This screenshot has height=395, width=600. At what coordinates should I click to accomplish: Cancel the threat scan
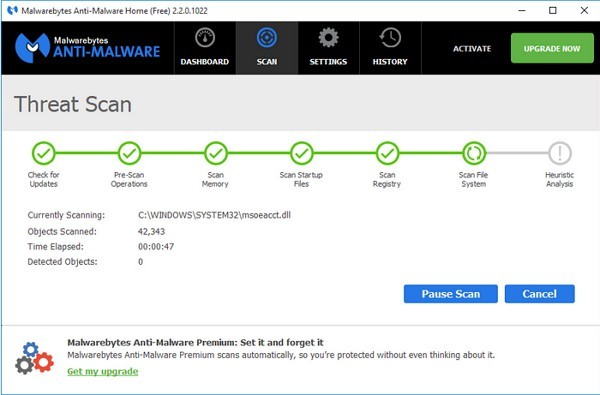tap(540, 294)
